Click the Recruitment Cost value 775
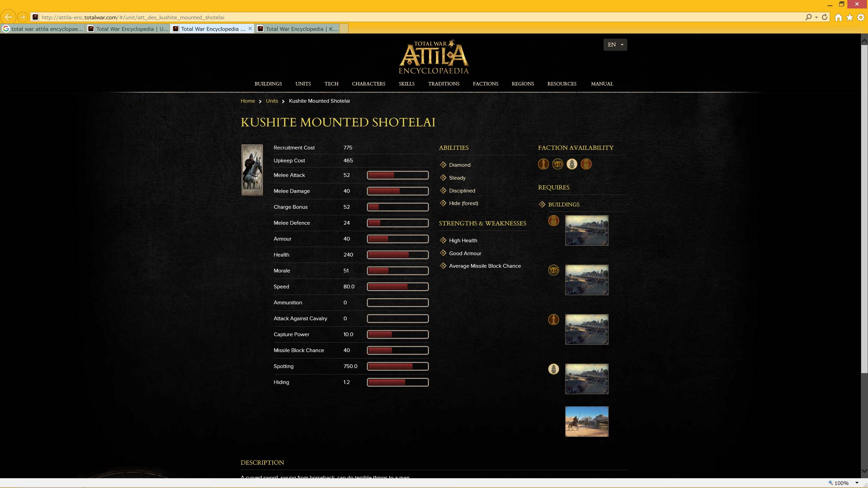This screenshot has width=868, height=488. (x=348, y=148)
